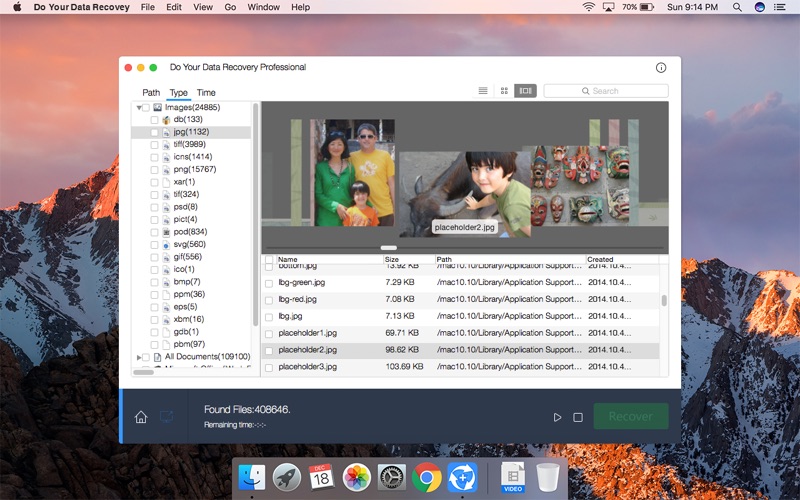Check the tiff(3989) checkbox
800x500 pixels.
[154, 145]
